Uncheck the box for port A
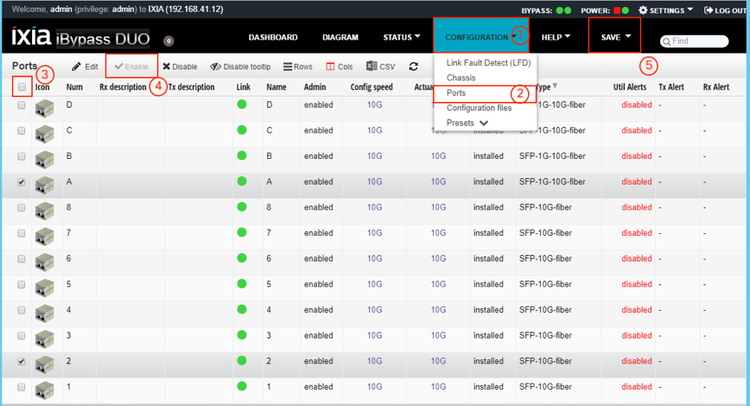Viewport: 750px width, 406px height. pos(21,182)
